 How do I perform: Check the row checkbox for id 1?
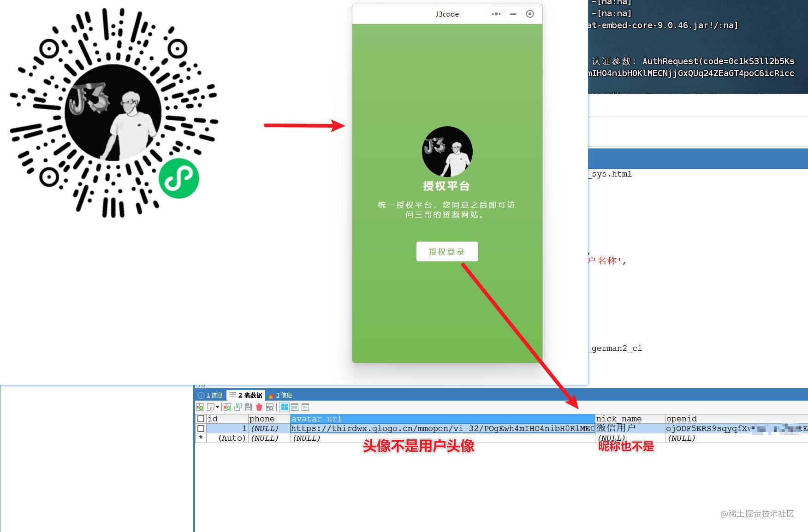(x=201, y=429)
